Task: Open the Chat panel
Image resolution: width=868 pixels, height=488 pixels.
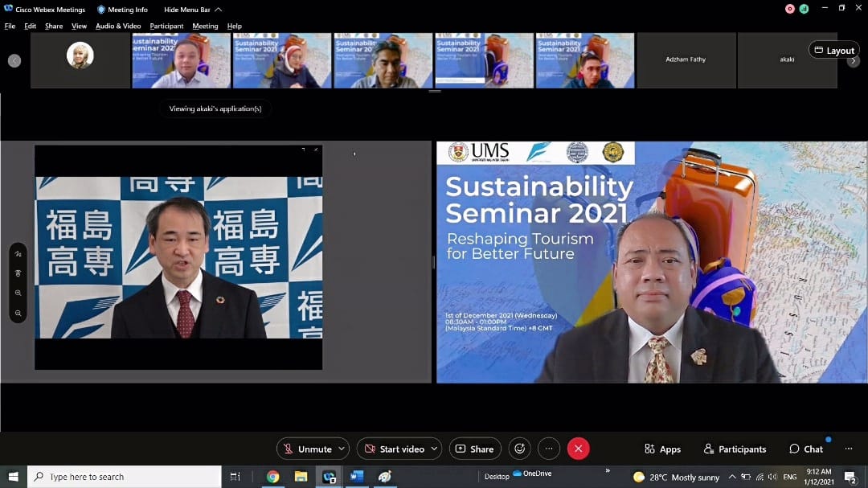Action: coord(806,449)
